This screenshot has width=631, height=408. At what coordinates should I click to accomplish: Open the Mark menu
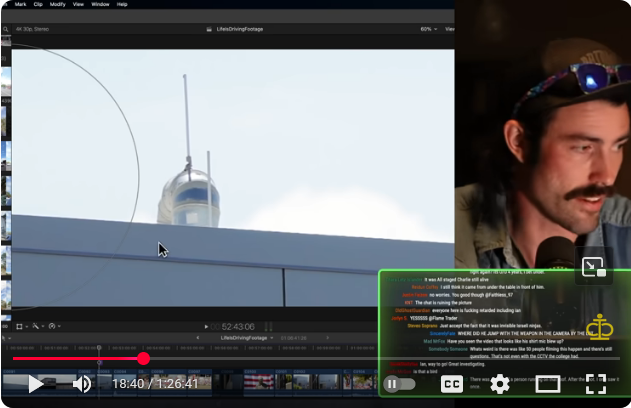pyautogui.click(x=21, y=4)
